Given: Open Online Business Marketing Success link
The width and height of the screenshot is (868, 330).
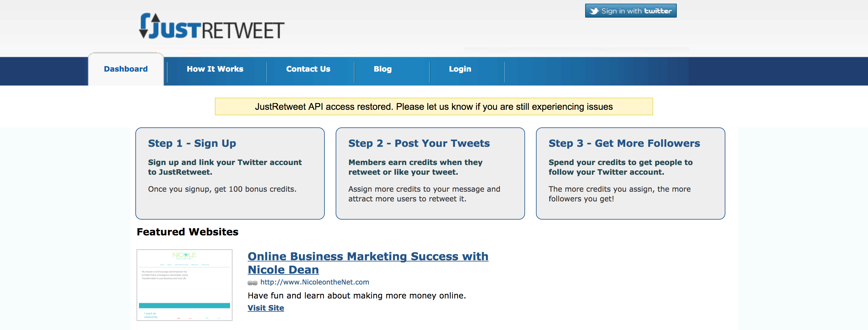Looking at the screenshot, I should coord(368,263).
